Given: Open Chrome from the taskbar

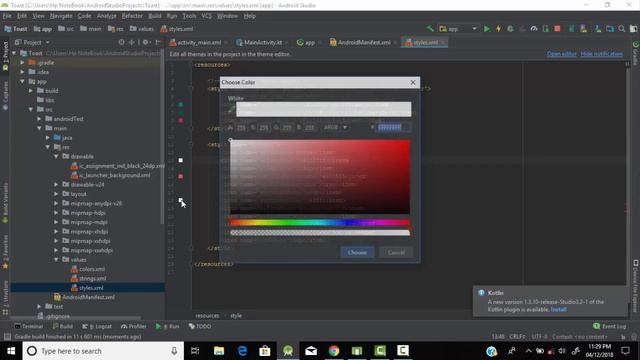Looking at the screenshot, I should click(x=334, y=351).
